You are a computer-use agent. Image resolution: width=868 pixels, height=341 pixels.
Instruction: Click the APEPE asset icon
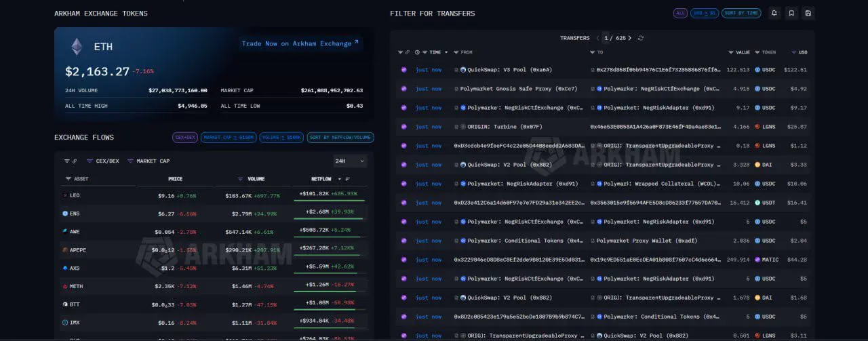click(x=65, y=250)
